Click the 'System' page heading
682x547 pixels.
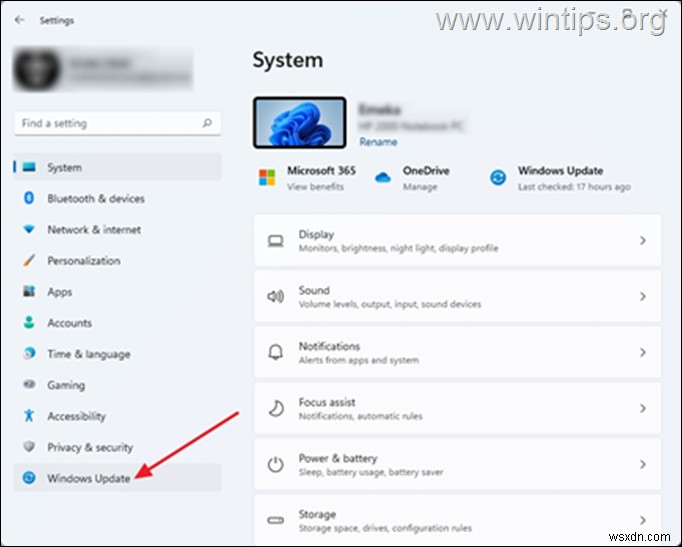click(x=288, y=60)
